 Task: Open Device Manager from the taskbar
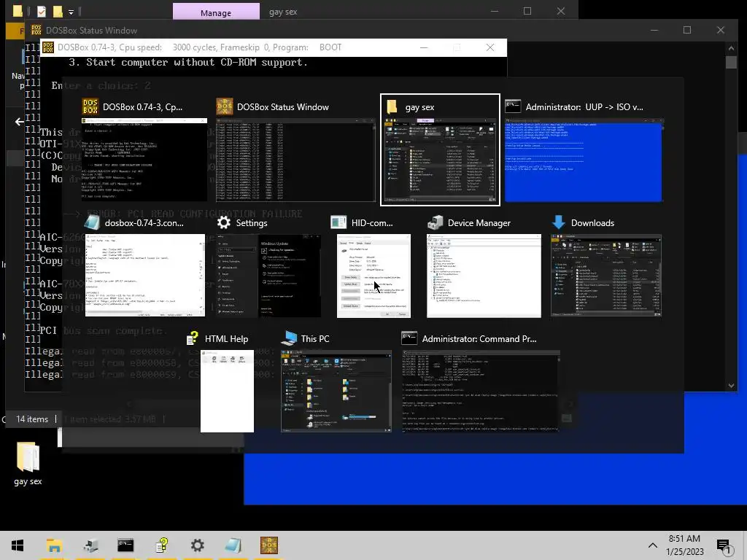[x=90, y=545]
